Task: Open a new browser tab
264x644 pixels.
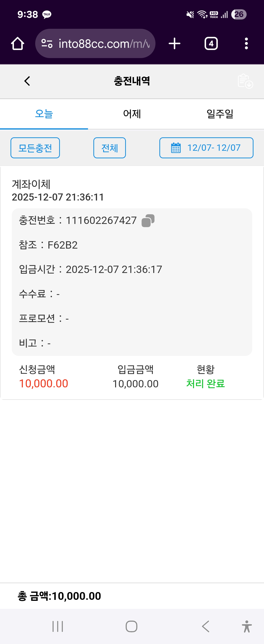Action: tap(174, 44)
